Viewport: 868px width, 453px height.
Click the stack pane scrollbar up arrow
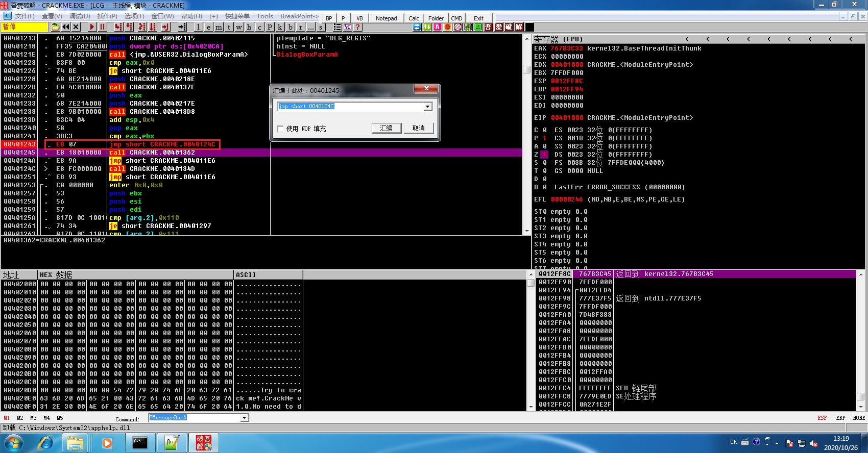[x=861, y=274]
